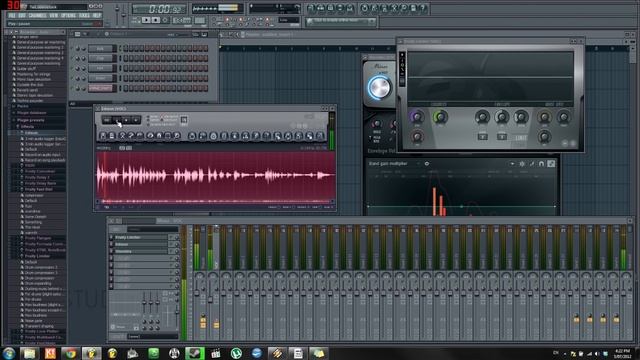Toggle pattern/song mode switch beside play
The height and width of the screenshot is (360, 640).
point(136,20)
